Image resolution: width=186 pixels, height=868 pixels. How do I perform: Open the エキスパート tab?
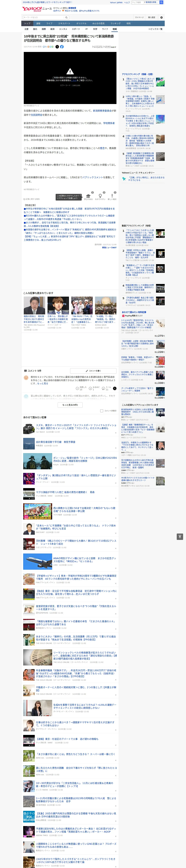coord(64,23)
